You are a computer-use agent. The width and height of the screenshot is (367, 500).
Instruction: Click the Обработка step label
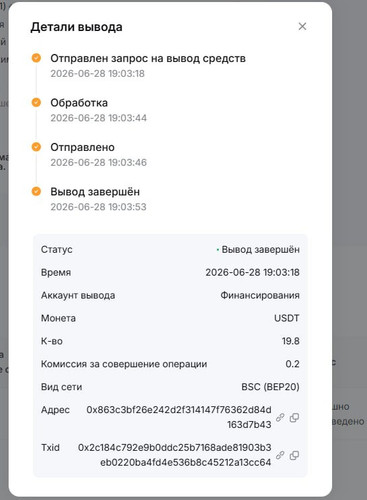[79, 103]
